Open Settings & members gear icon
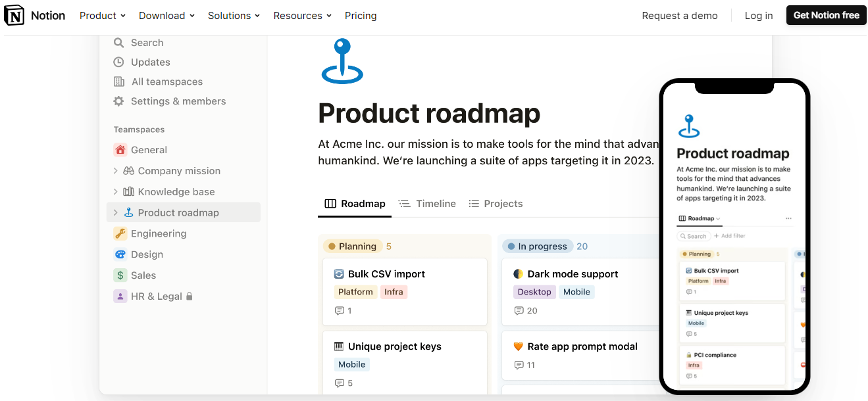Viewport: 868px width, 401px height. 118,101
